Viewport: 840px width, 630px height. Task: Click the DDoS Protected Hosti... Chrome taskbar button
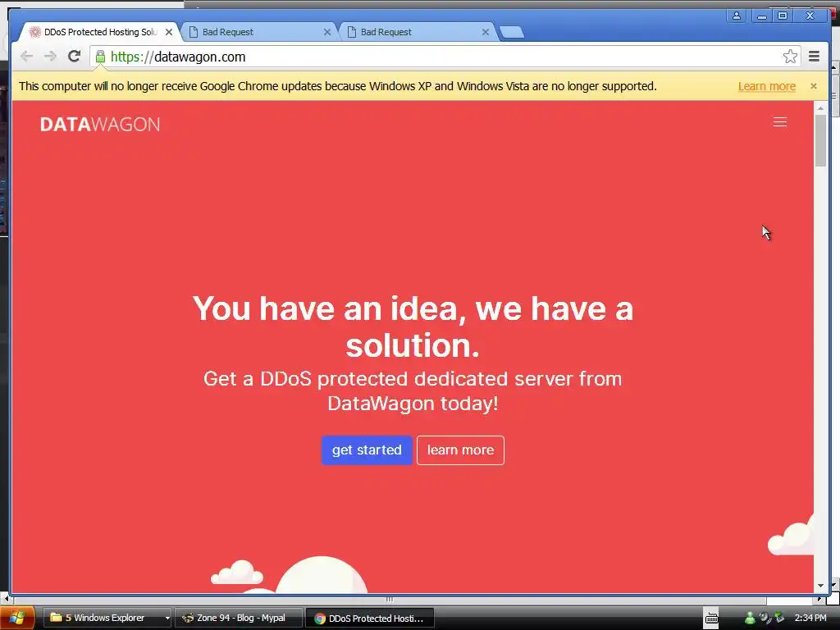[370, 619]
